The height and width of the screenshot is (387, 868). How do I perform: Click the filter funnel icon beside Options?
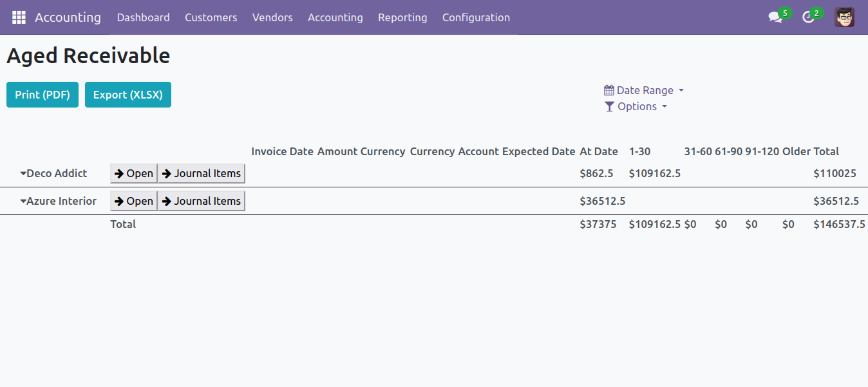click(x=609, y=107)
